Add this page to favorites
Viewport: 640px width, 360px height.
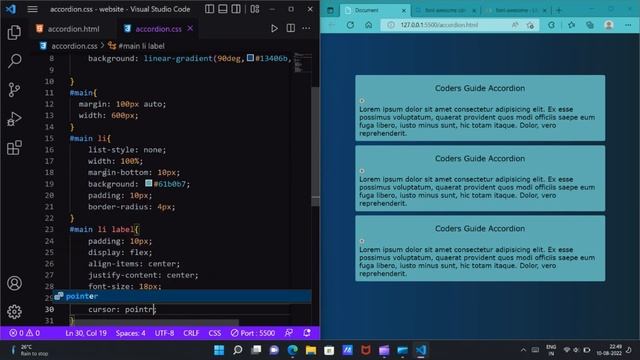pos(530,25)
